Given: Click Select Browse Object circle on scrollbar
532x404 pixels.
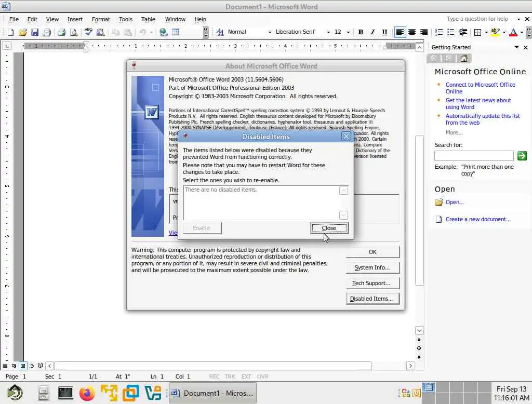Looking at the screenshot, I should coord(419,348).
